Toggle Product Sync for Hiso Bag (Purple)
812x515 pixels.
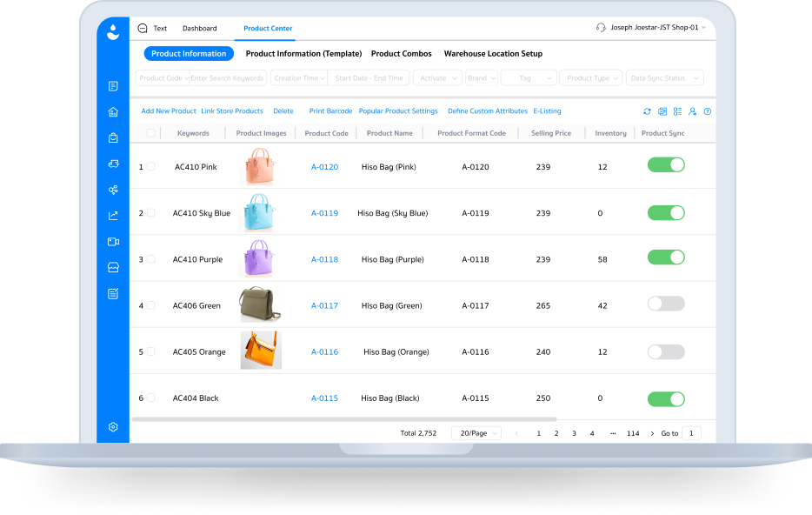tap(666, 257)
